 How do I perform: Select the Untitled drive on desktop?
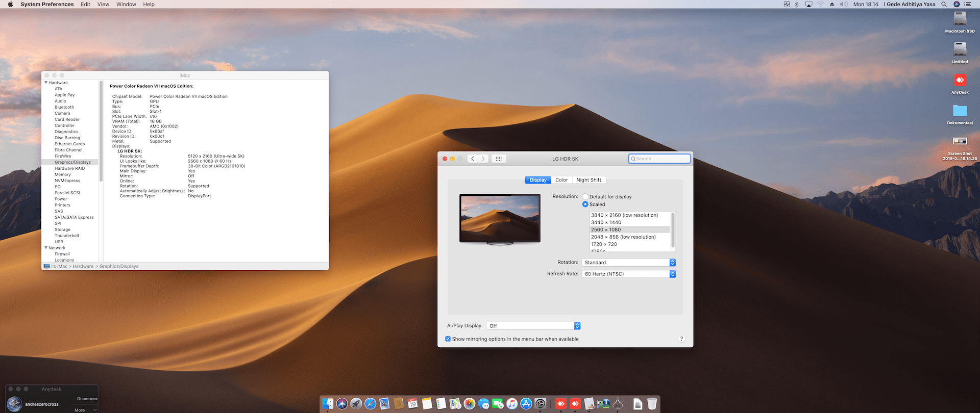[x=960, y=52]
